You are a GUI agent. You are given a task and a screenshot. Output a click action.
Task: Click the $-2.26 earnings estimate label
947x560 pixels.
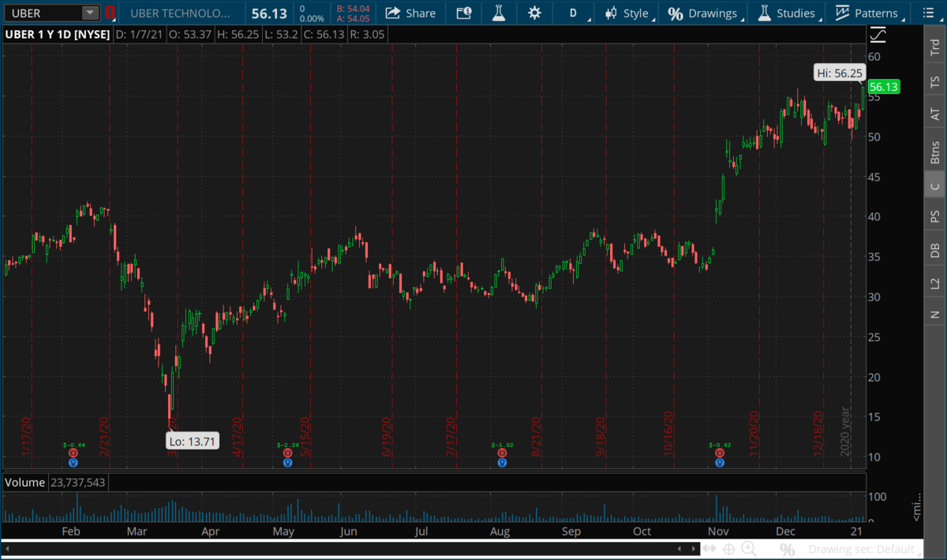pyautogui.click(x=287, y=446)
